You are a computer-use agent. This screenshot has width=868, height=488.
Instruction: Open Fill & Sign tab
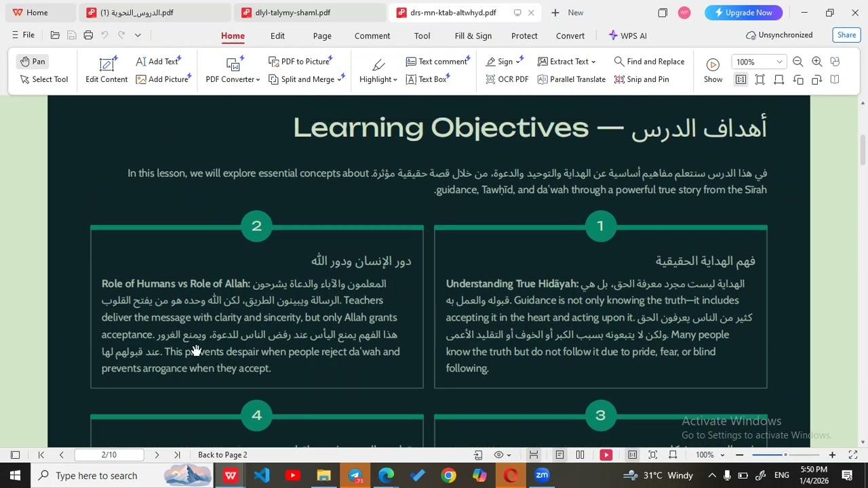coord(473,36)
